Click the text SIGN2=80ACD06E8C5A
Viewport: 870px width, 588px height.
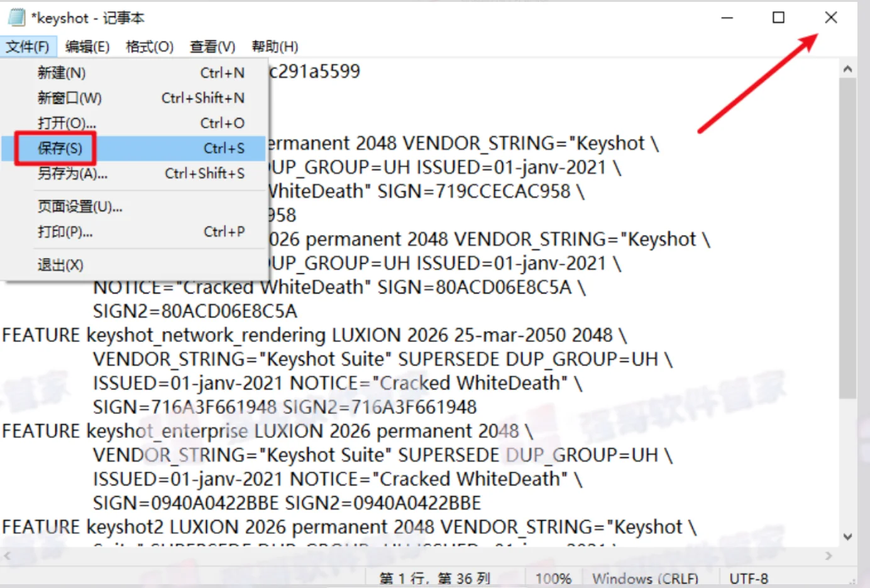click(195, 312)
